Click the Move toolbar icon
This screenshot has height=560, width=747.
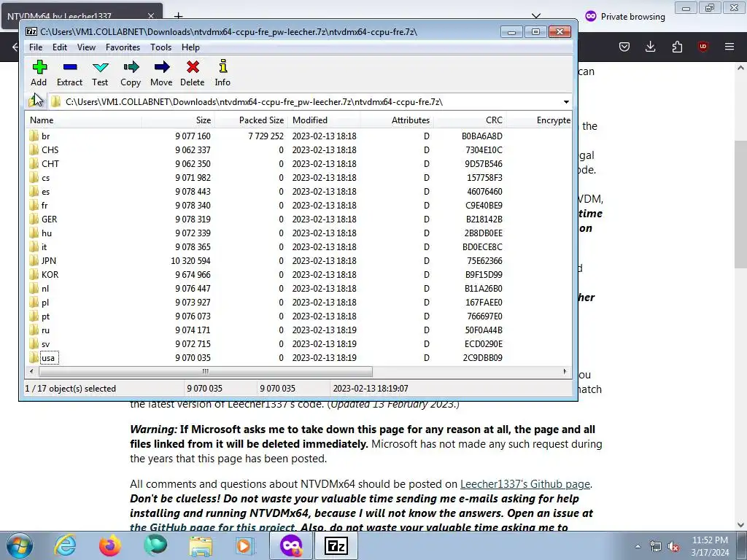(x=161, y=66)
